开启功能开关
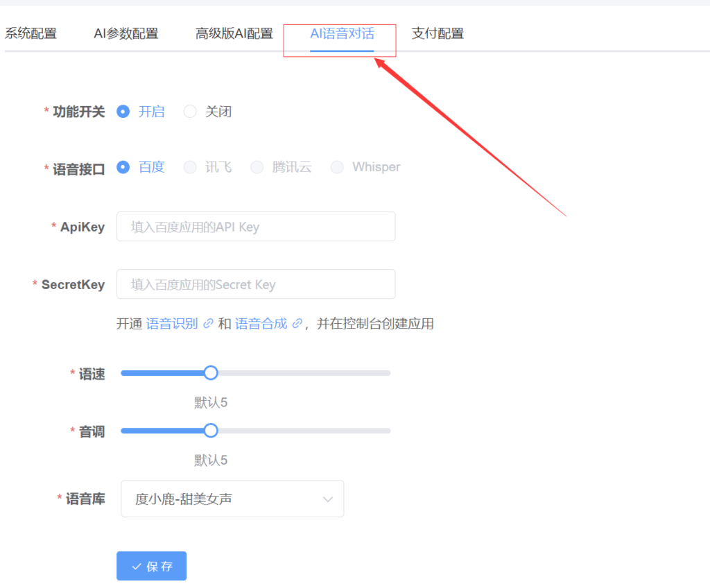 [123, 112]
